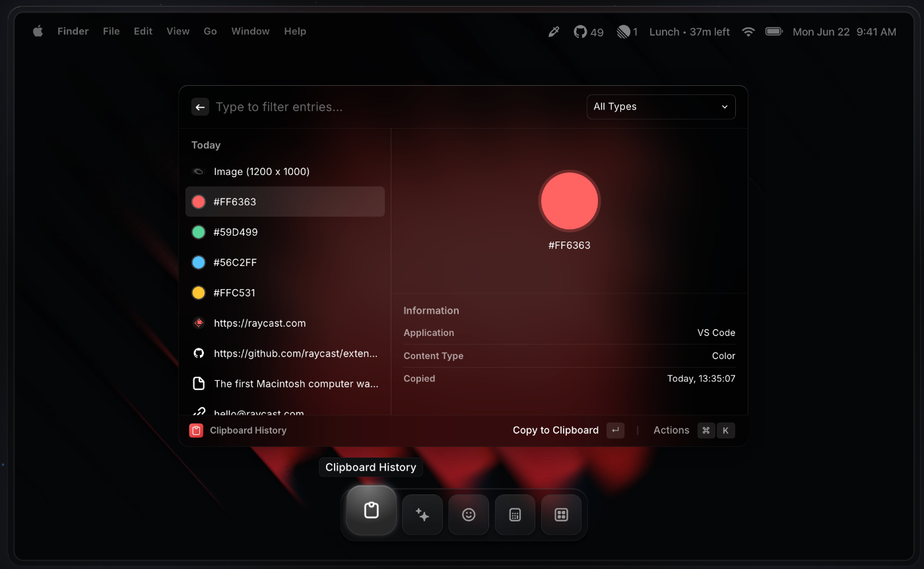
Task: Click the Today, 13:35:07 copied value
Action: point(701,379)
